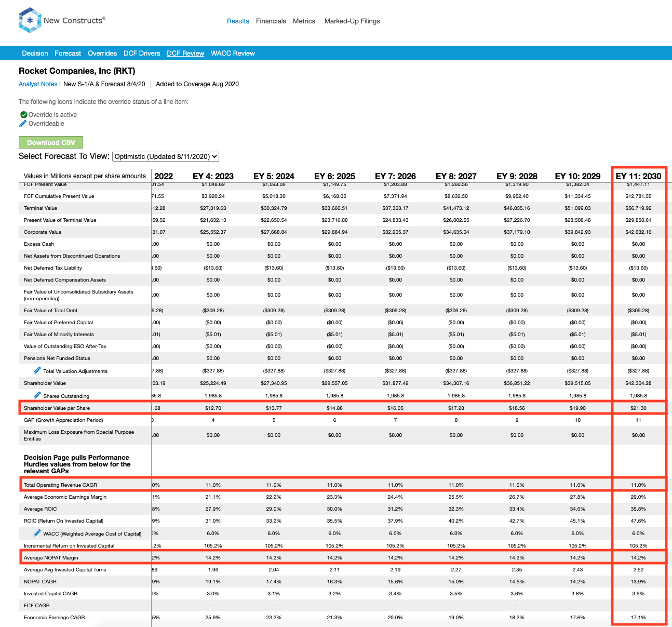Click the 2.52 Invested Capital Turns cell
Image resolution: width=672 pixels, height=627 pixels.
(x=638, y=570)
